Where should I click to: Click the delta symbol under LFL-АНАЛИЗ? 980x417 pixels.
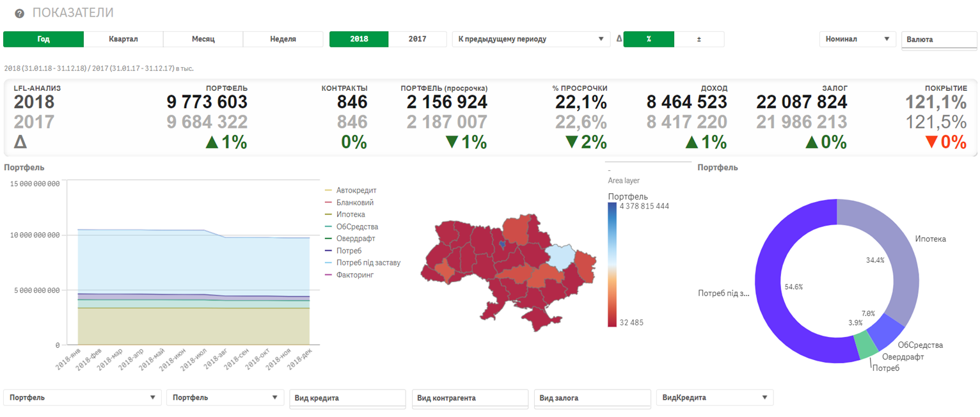(x=20, y=142)
